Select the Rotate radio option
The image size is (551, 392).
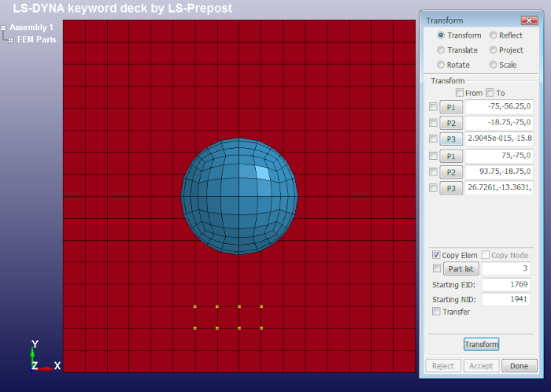(x=442, y=65)
